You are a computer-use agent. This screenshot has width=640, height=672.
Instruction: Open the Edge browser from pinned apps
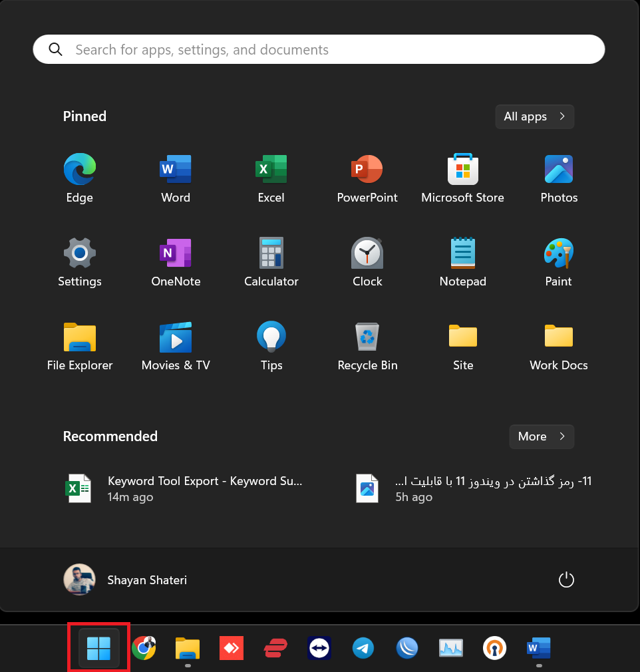tap(80, 178)
